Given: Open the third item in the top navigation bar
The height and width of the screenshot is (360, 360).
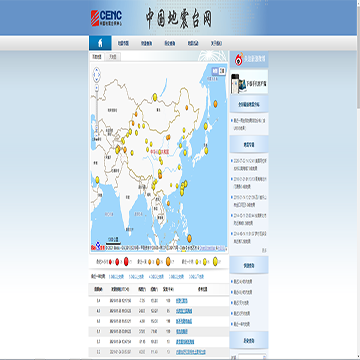Looking at the screenshot, I should tap(146, 43).
